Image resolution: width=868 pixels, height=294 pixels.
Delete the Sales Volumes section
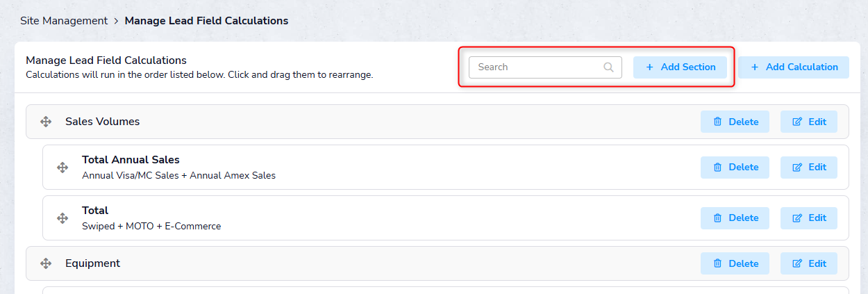pyautogui.click(x=735, y=122)
